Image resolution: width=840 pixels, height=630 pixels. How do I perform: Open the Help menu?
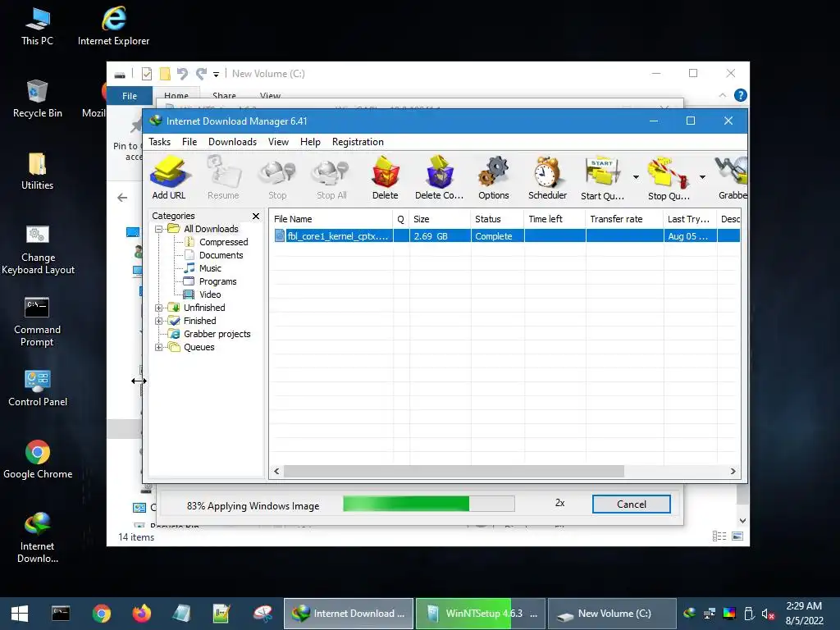[x=310, y=142]
